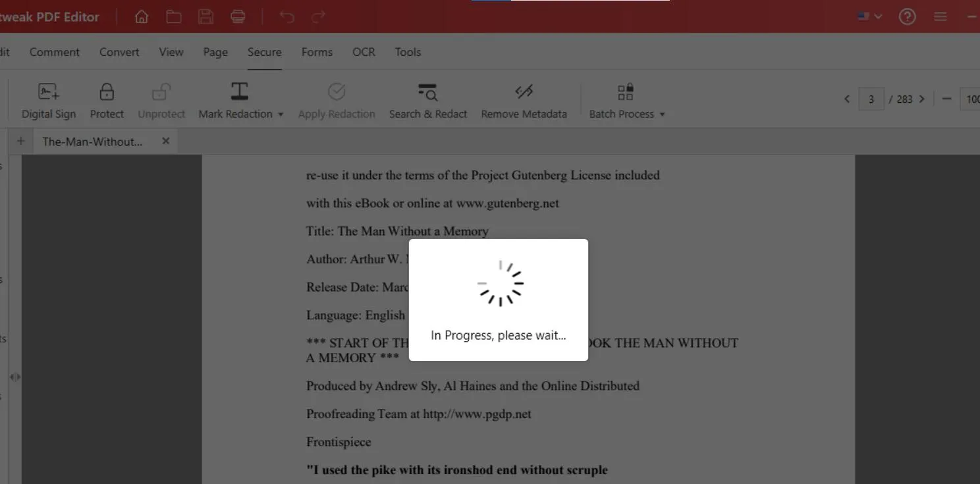Open the language flag dropdown
This screenshot has width=980, height=484.
tap(869, 16)
